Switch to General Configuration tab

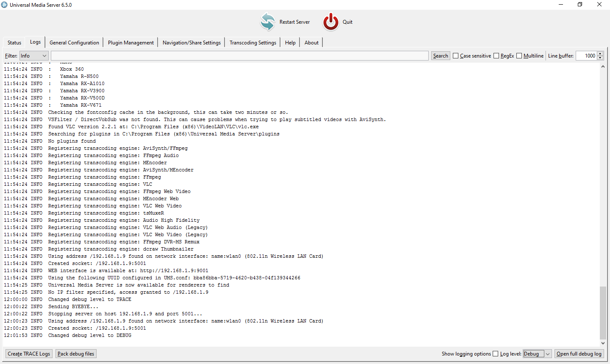coord(74,42)
